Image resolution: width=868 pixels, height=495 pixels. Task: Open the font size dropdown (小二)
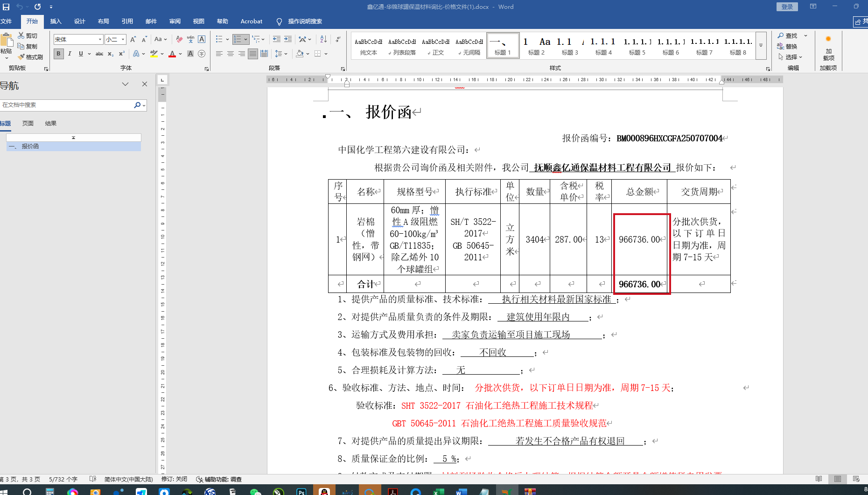tap(123, 40)
